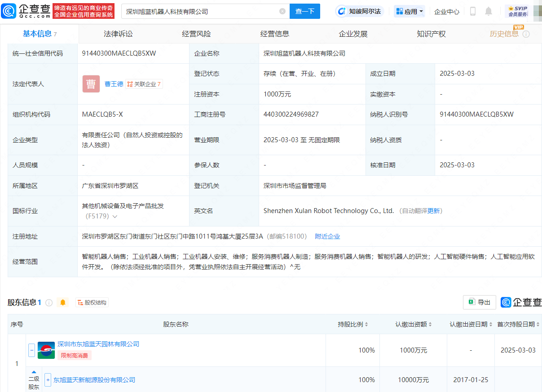
Task: Open the 应用 dropdown menu
Action: pyautogui.click(x=410, y=11)
